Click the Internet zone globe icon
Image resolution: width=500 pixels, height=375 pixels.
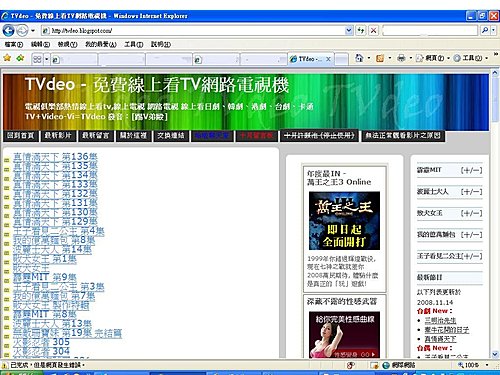[386, 365]
